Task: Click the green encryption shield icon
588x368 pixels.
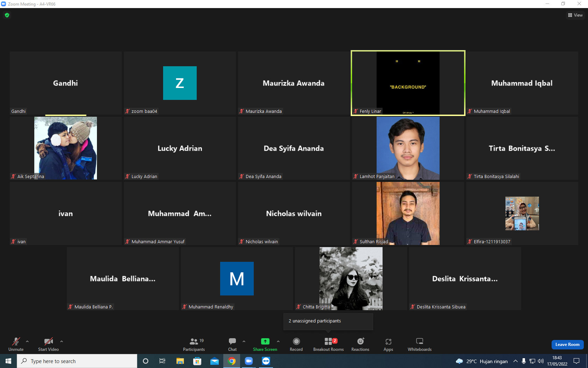Action: tap(7, 15)
